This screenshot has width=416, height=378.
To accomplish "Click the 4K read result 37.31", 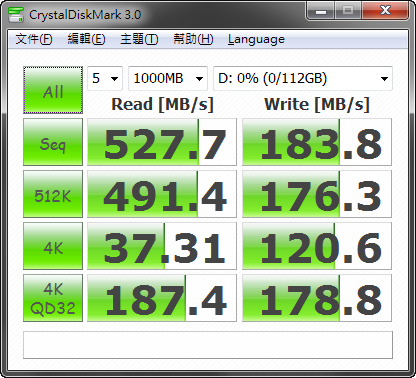I will (162, 246).
